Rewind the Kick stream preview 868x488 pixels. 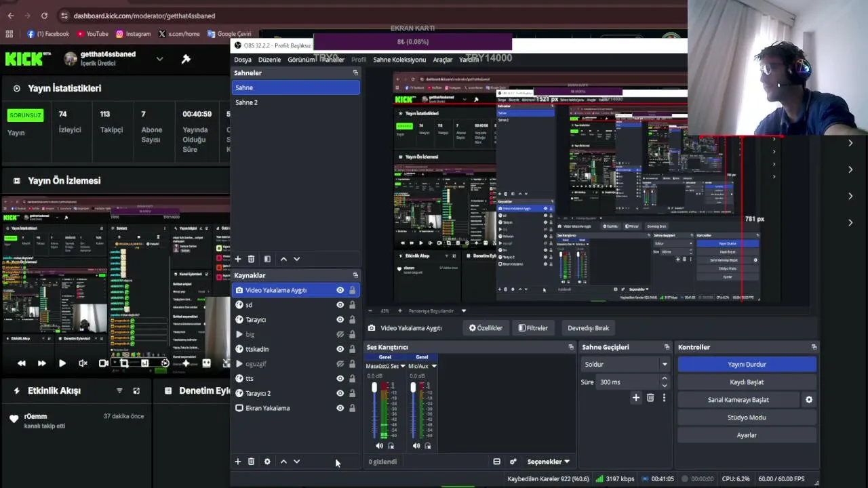point(22,363)
